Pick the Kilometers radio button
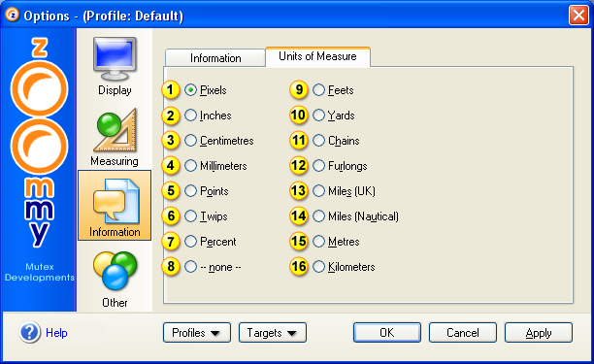 point(319,267)
